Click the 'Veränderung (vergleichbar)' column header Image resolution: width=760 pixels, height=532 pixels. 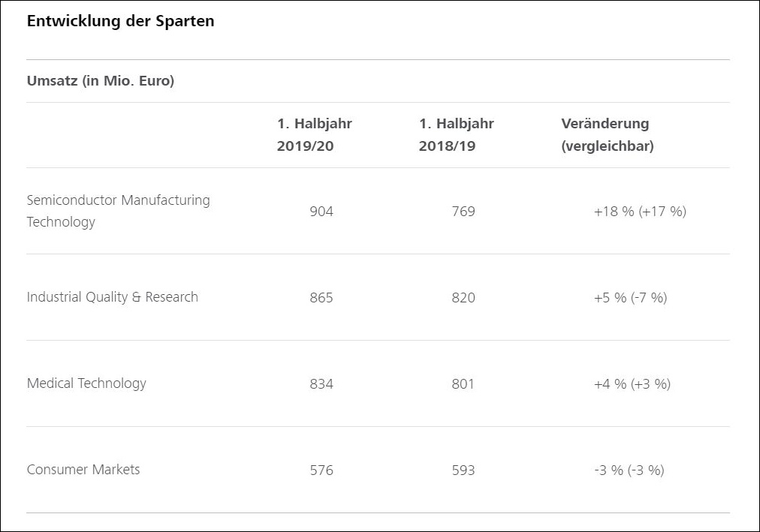coord(607,135)
